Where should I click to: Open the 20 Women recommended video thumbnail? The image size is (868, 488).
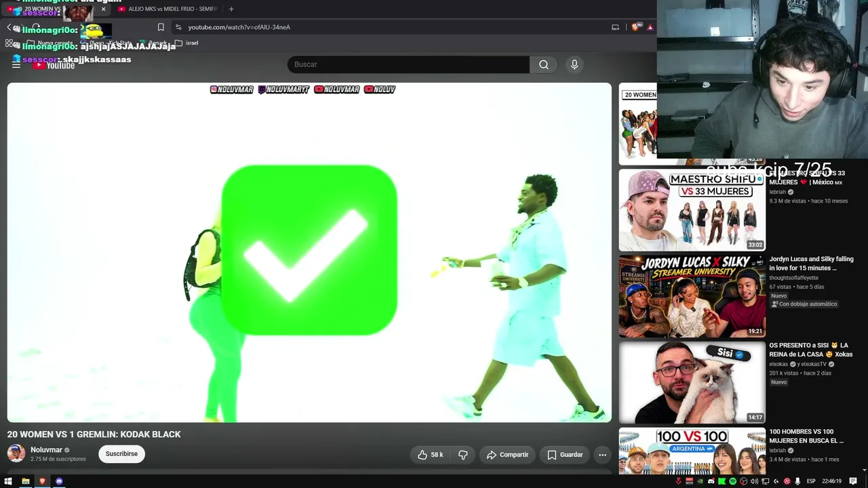pos(638,124)
